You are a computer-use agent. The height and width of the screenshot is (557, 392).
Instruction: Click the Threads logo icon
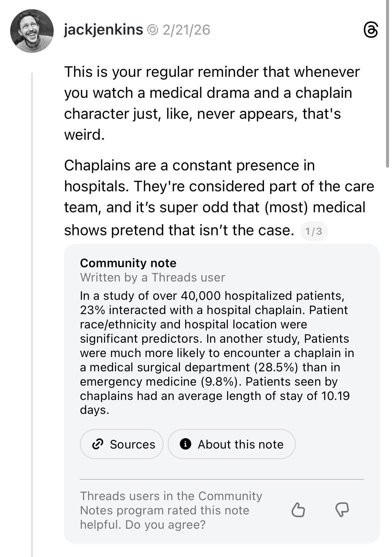point(371,30)
